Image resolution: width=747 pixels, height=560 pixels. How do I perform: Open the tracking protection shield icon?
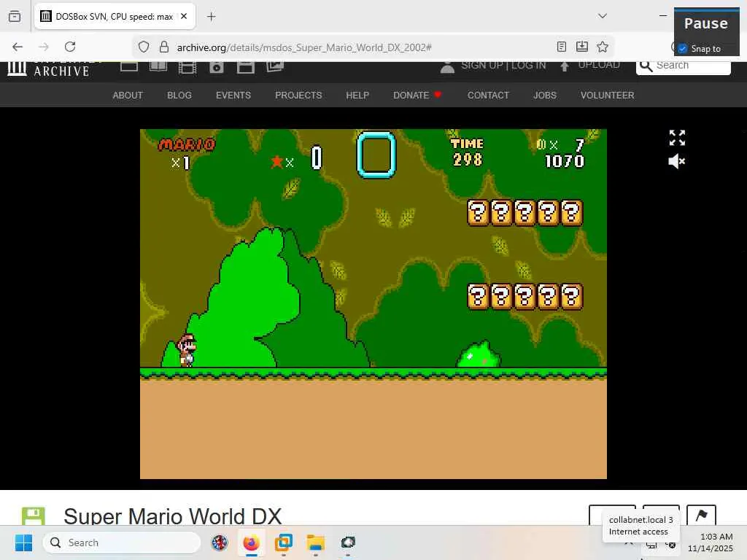coord(144,47)
